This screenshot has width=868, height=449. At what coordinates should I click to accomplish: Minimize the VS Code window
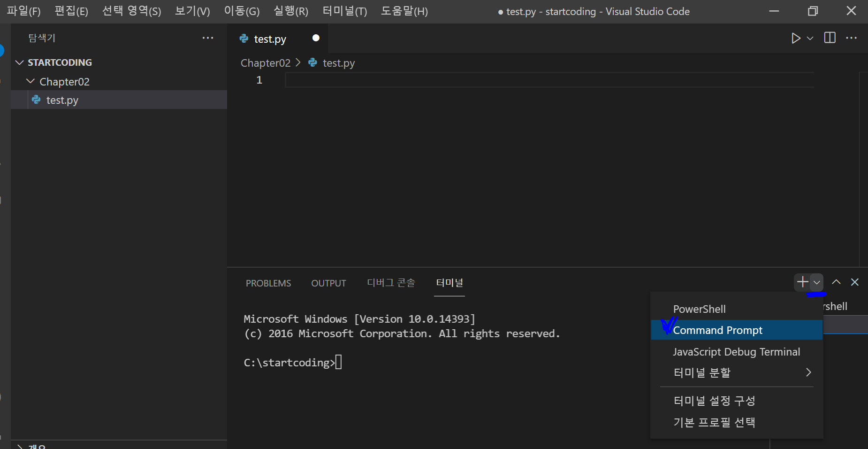tap(774, 11)
